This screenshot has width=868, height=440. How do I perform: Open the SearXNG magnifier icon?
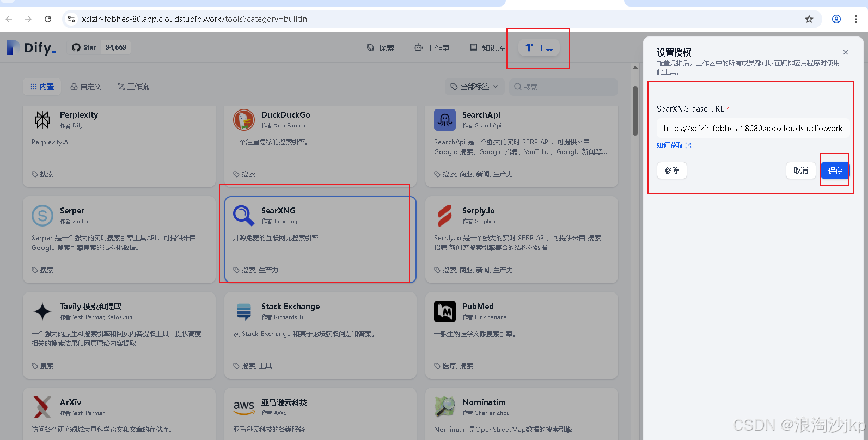click(x=244, y=216)
